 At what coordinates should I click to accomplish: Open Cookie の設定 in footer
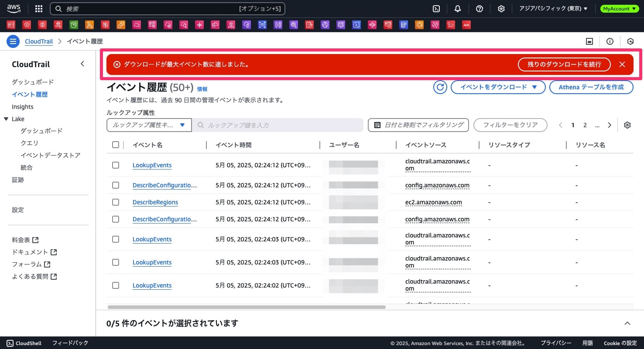point(620,343)
